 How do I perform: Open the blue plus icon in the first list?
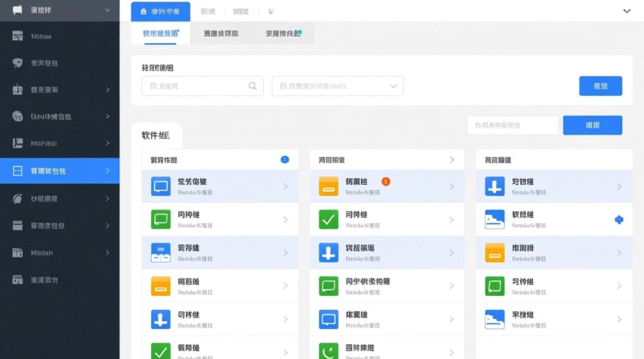click(161, 319)
